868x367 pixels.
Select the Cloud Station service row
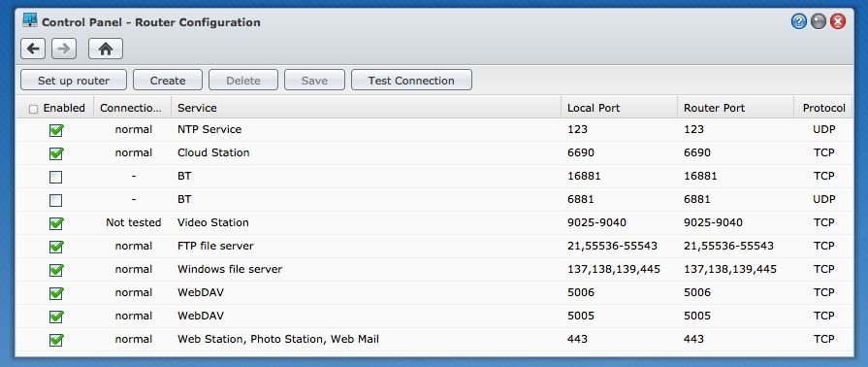point(434,153)
